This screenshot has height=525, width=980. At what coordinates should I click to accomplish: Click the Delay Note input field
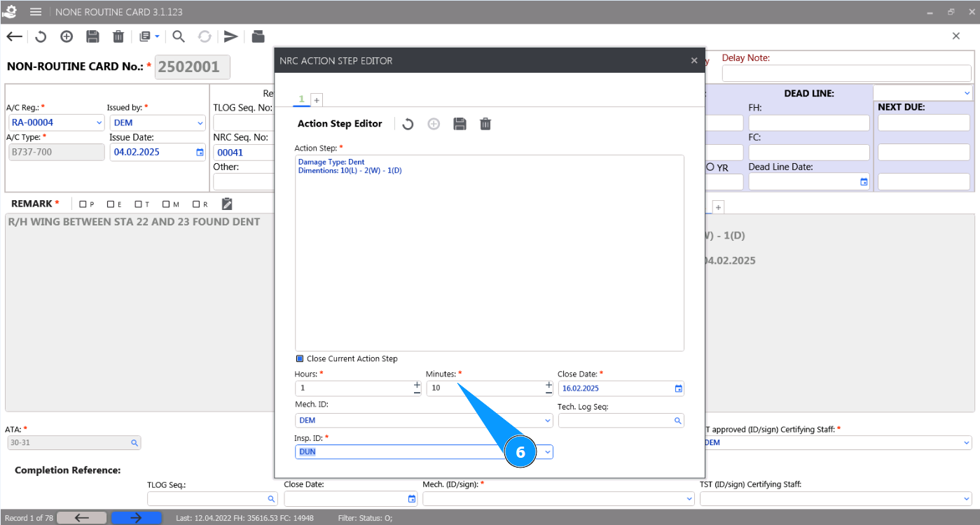846,73
